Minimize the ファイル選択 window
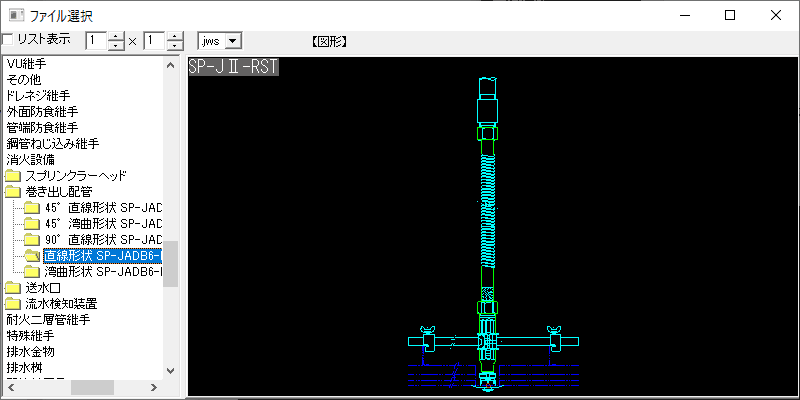The width and height of the screenshot is (800, 400). pyautogui.click(x=684, y=15)
